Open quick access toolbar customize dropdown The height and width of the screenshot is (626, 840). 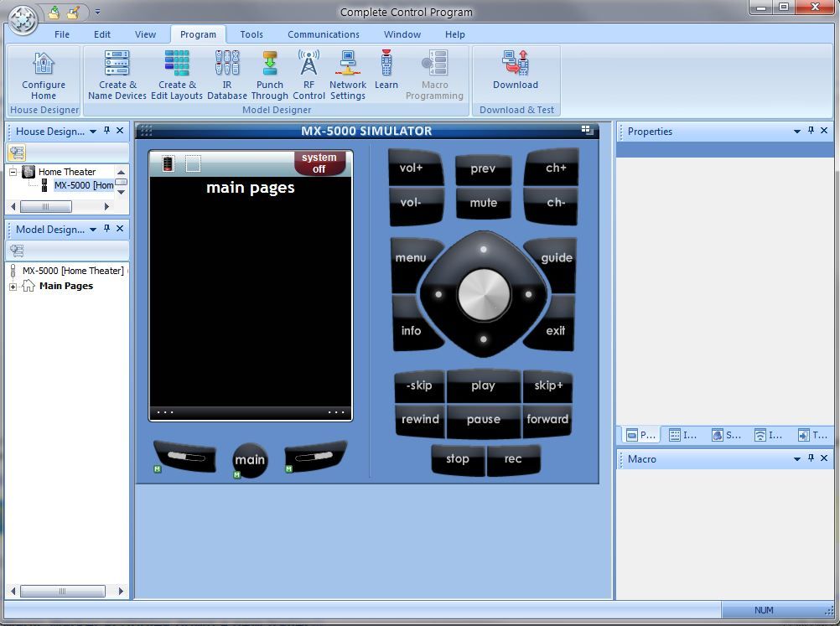pyautogui.click(x=97, y=12)
